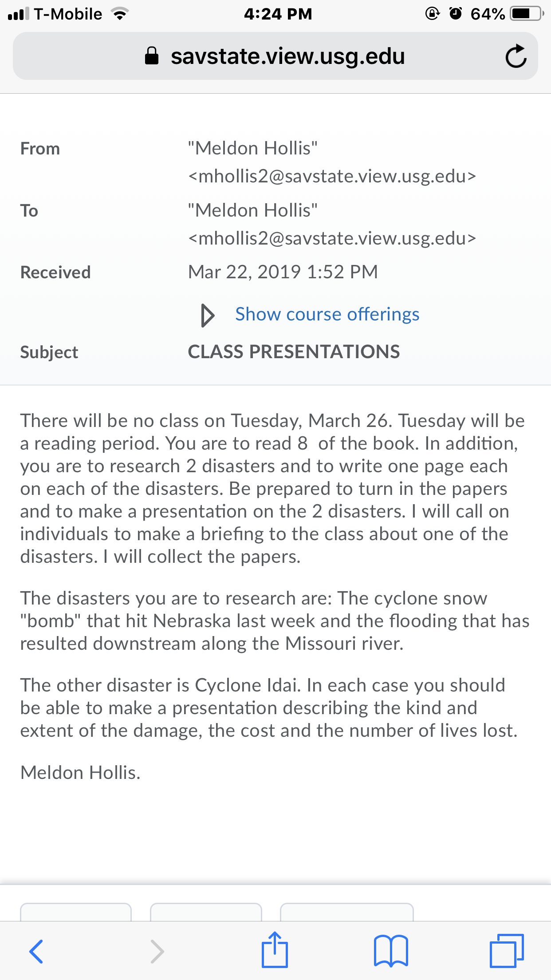Screen dimensions: 551x980
Task: Tap the CLASS PRESENTATIONS subject text
Action: click(294, 352)
